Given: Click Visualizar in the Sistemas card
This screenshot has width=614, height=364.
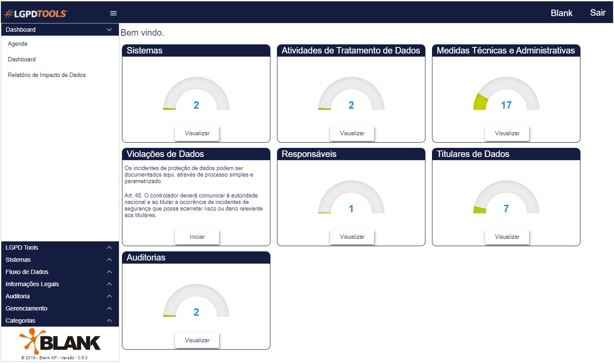Looking at the screenshot, I should pyautogui.click(x=197, y=134).
